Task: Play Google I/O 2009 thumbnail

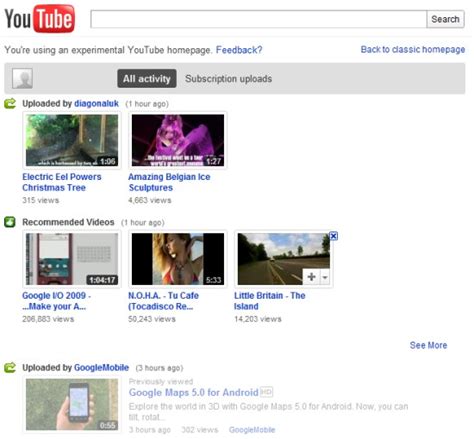Action: coord(72,259)
